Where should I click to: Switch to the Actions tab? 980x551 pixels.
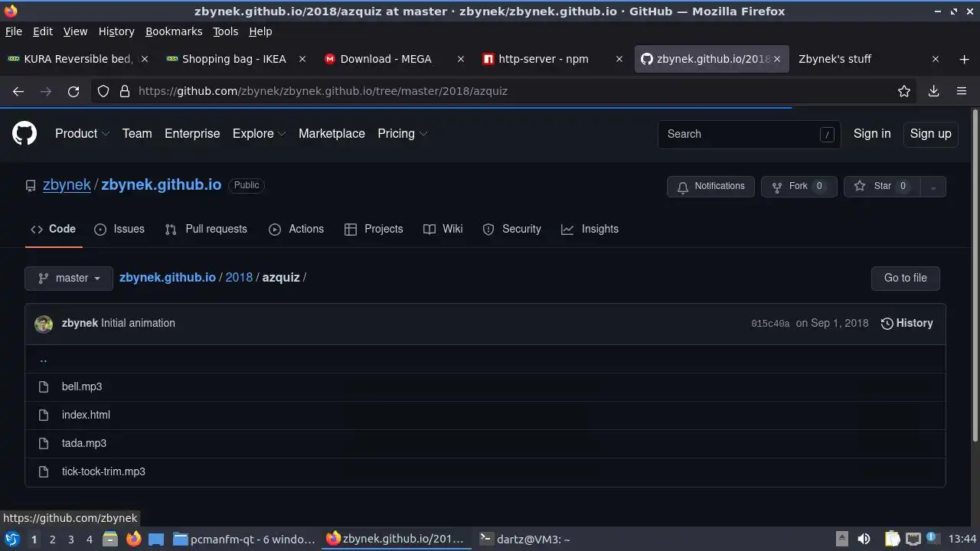296,229
